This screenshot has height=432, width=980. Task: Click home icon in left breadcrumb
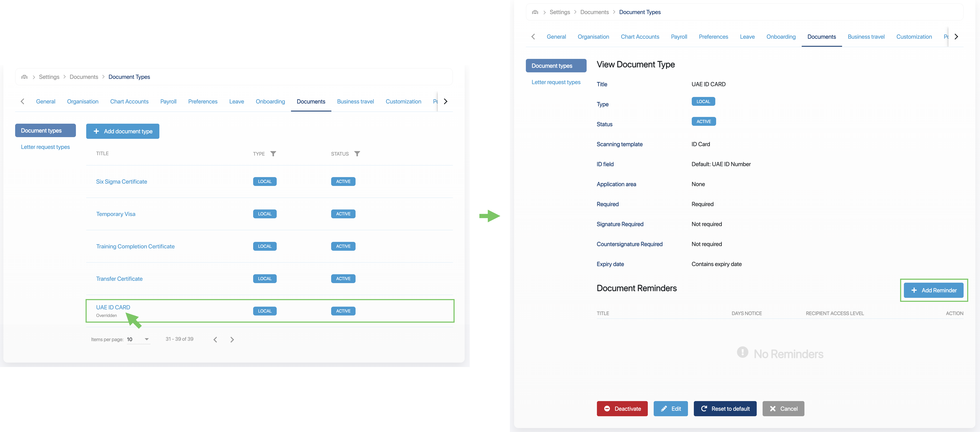[x=24, y=77]
